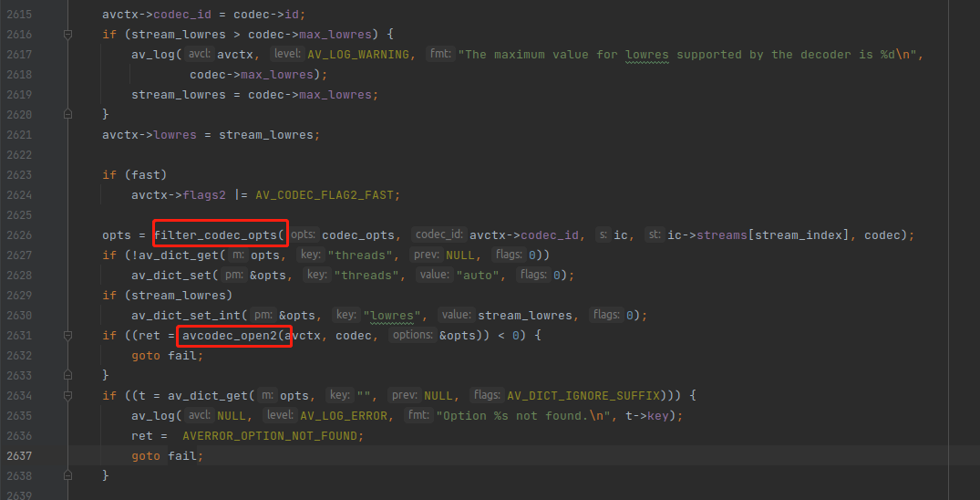The height and width of the screenshot is (500, 980).
Task: Collapse the stream_lowres if-block at line 2616
Action: click(67, 35)
